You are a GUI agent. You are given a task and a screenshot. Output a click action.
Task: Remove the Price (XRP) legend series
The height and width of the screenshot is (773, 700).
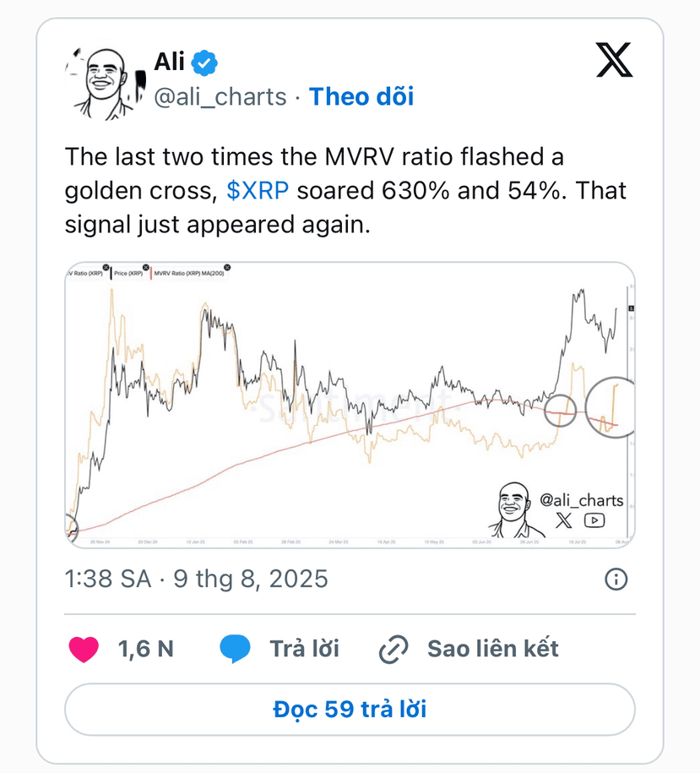[x=145, y=267]
